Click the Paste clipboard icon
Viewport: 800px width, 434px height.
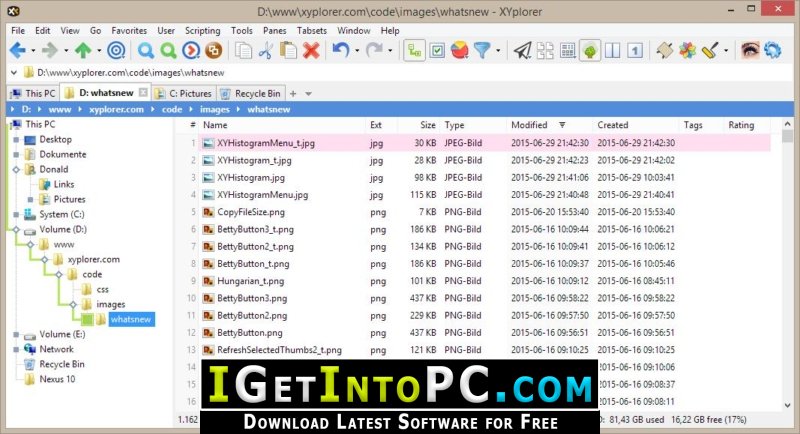pyautogui.click(x=288, y=50)
